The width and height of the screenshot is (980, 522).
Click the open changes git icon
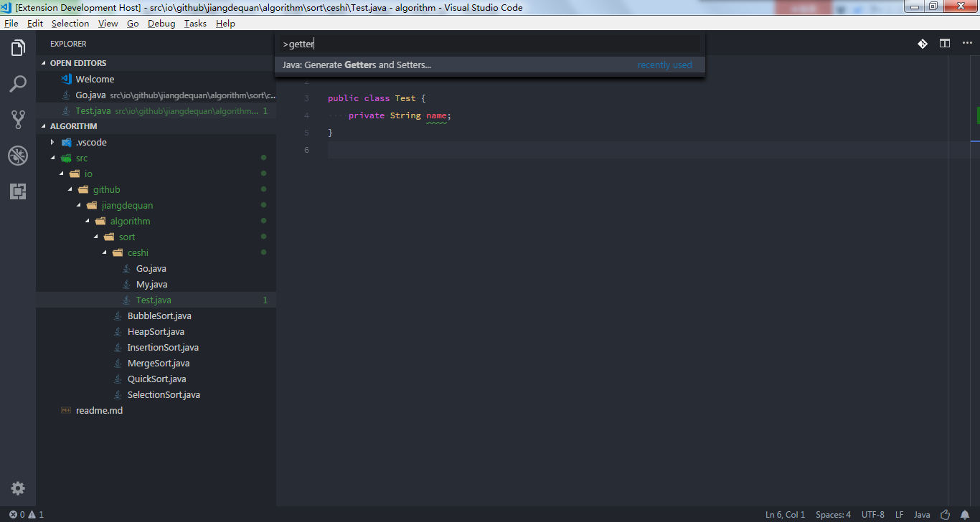(x=923, y=44)
